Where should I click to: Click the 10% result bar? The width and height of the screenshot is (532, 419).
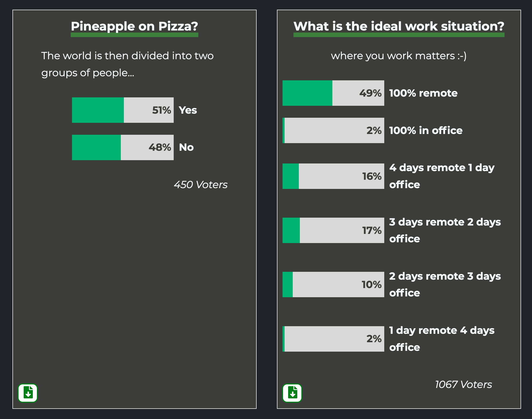pos(333,285)
